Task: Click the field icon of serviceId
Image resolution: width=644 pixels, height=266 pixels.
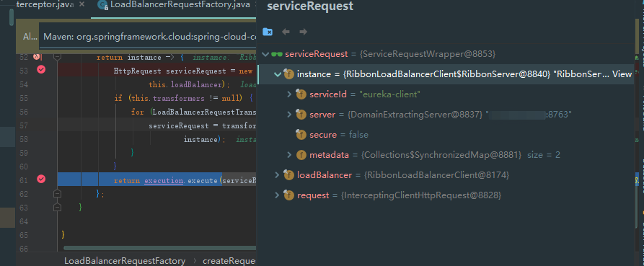Action: [x=301, y=94]
